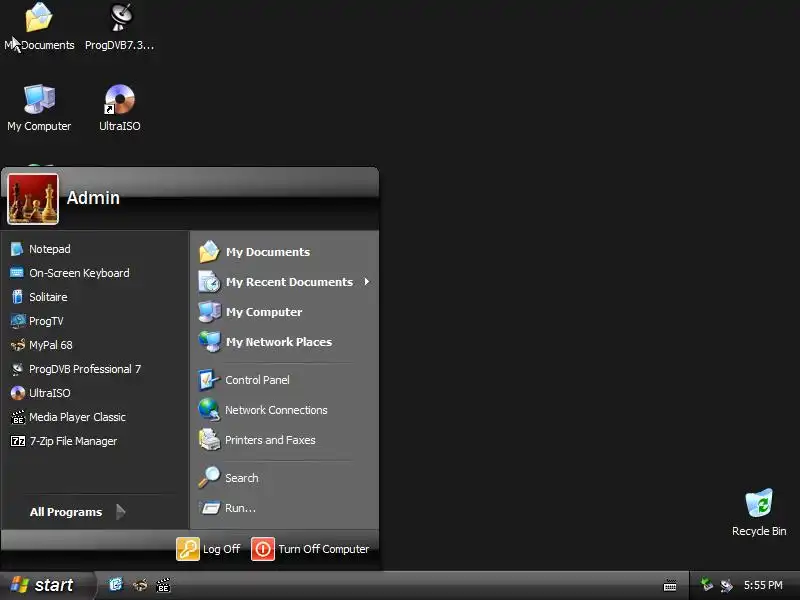Click first Quick Launch icon beside start
This screenshot has height=600, width=800.
click(x=116, y=585)
